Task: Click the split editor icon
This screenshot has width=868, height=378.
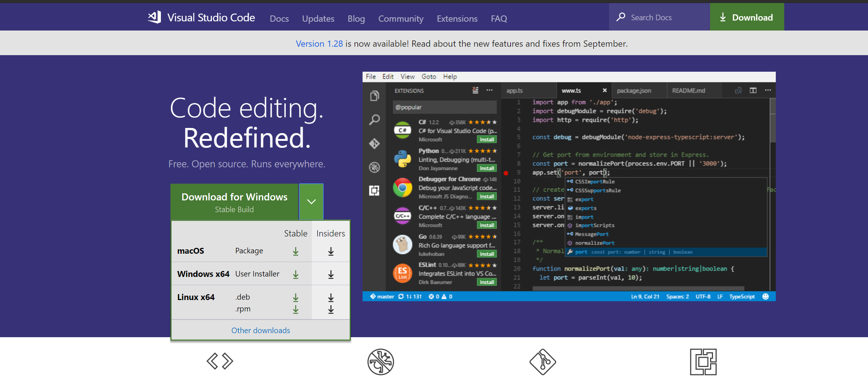Action: pyautogui.click(x=753, y=90)
